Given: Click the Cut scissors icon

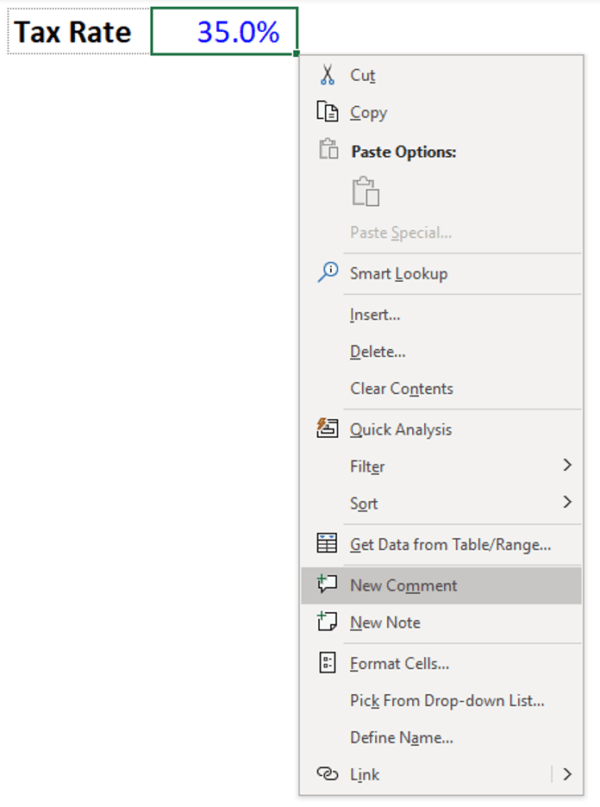Looking at the screenshot, I should [327, 75].
